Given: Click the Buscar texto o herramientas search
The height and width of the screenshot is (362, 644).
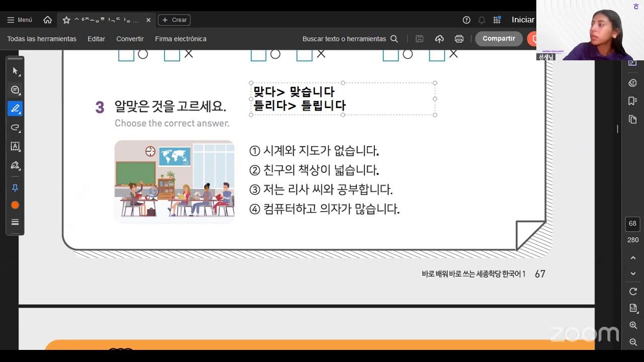Looking at the screenshot, I should 350,39.
